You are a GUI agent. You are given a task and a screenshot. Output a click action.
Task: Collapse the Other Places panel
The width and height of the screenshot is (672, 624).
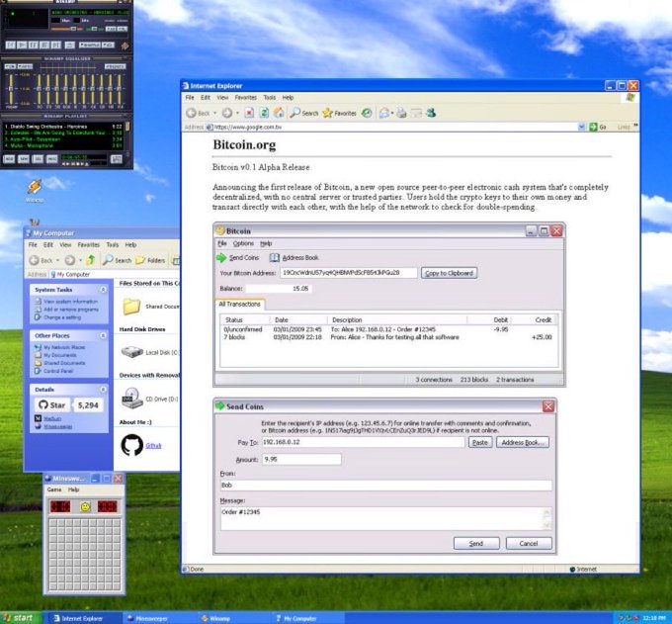pos(103,335)
